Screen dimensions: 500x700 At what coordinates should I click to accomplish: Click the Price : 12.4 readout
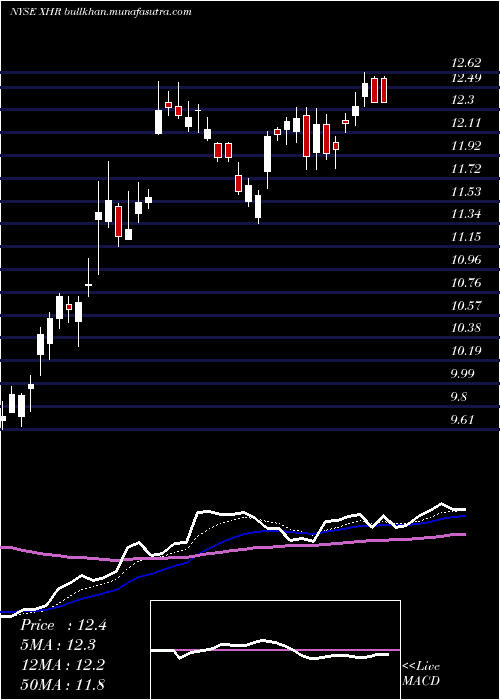[x=63, y=625]
